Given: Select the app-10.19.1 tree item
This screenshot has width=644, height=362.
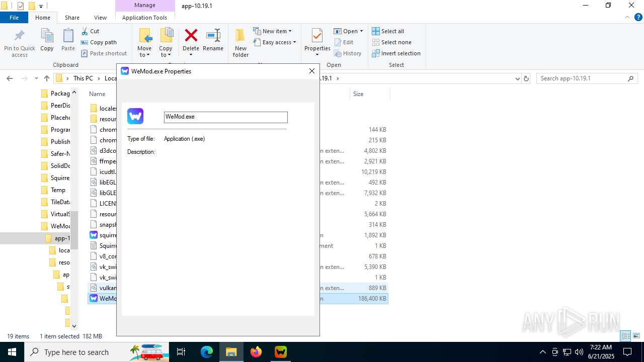Looking at the screenshot, I should point(57,238).
